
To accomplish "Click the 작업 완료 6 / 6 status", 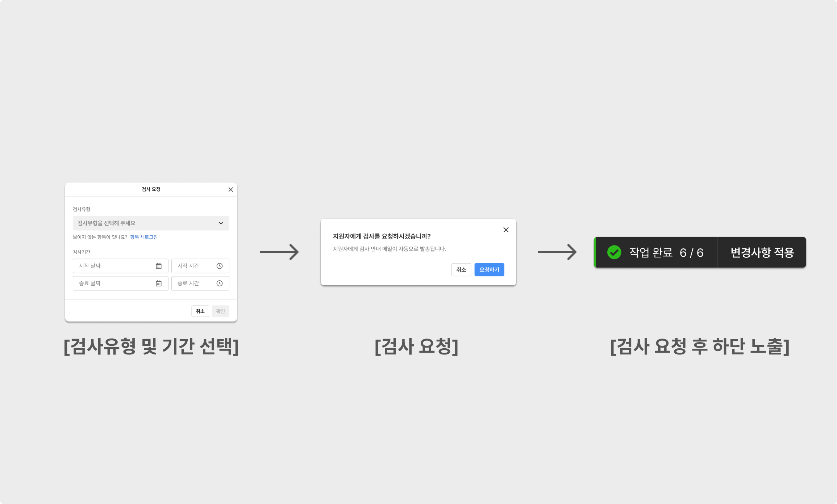I will [666, 252].
